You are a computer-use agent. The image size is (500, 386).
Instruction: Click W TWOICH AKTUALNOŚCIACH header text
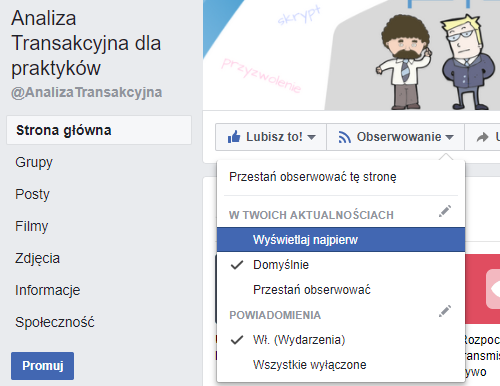tap(311, 215)
